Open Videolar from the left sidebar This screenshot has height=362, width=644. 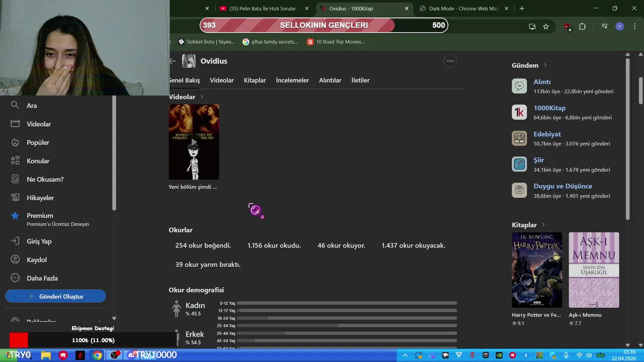pyautogui.click(x=39, y=124)
